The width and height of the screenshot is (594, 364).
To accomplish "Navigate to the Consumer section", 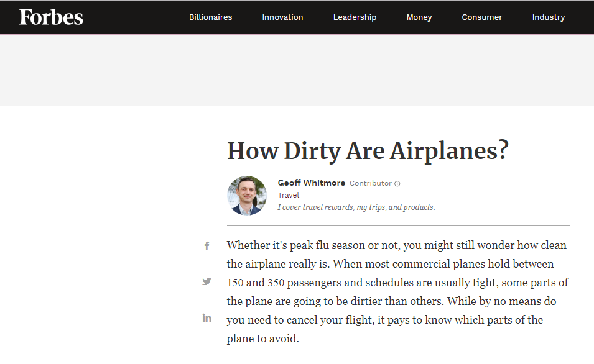I will click(482, 17).
